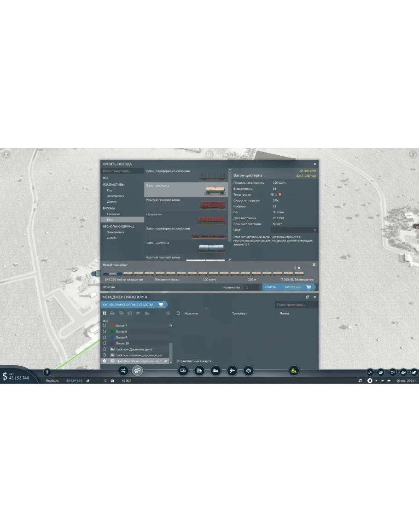
Task: Open the road construction menu
Action: tap(183, 370)
